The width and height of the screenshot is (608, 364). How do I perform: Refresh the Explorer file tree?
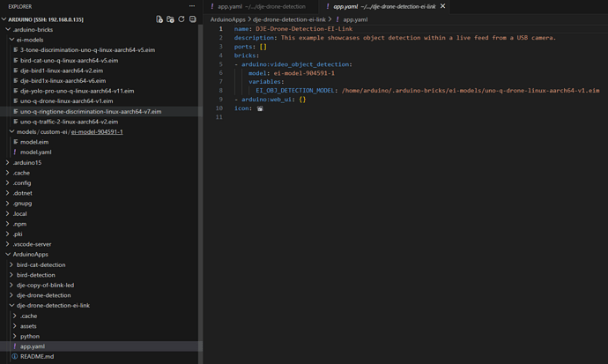click(182, 19)
